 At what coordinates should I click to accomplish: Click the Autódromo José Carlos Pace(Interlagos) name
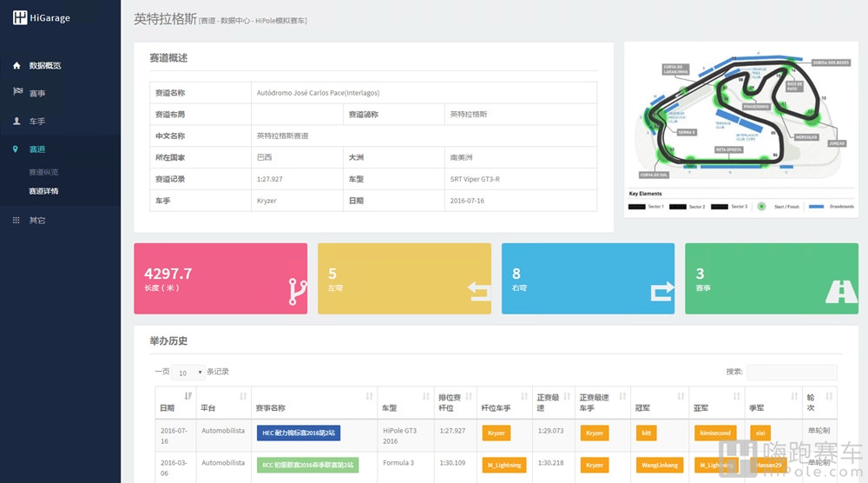318,92
